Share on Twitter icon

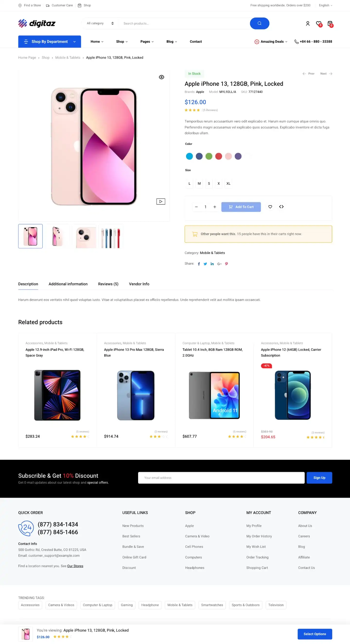(205, 264)
